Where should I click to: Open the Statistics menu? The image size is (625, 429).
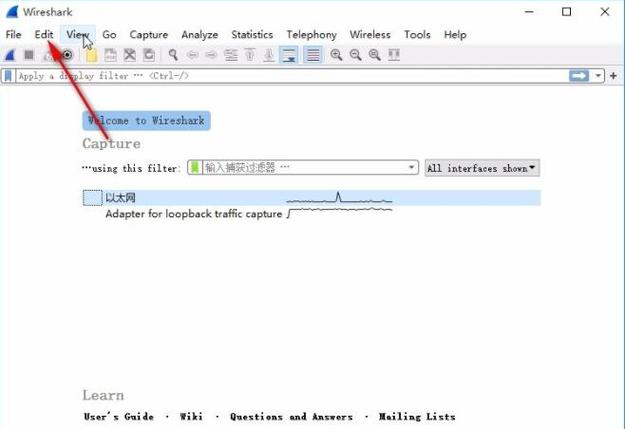pyautogui.click(x=252, y=34)
